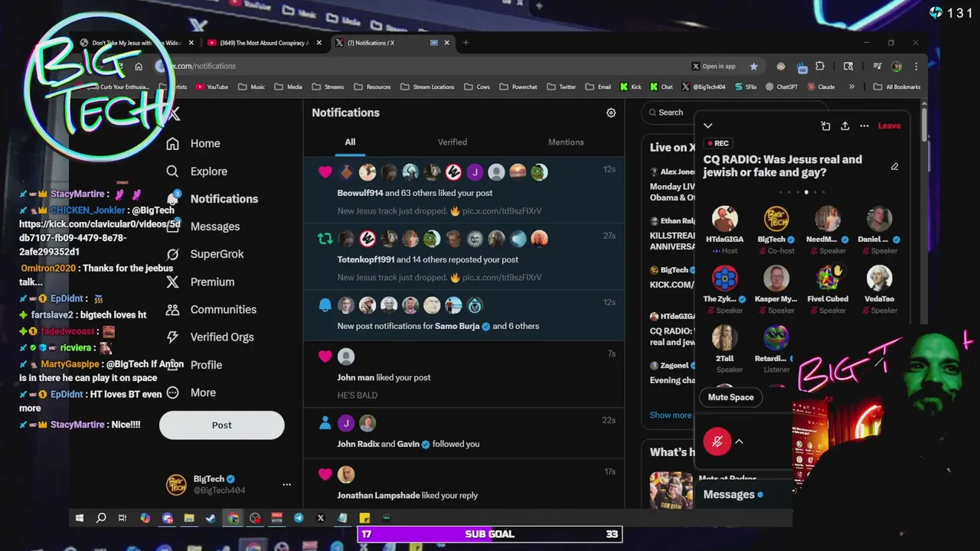
Task: Open the Chrome extensions puzzle icon
Action: click(820, 67)
